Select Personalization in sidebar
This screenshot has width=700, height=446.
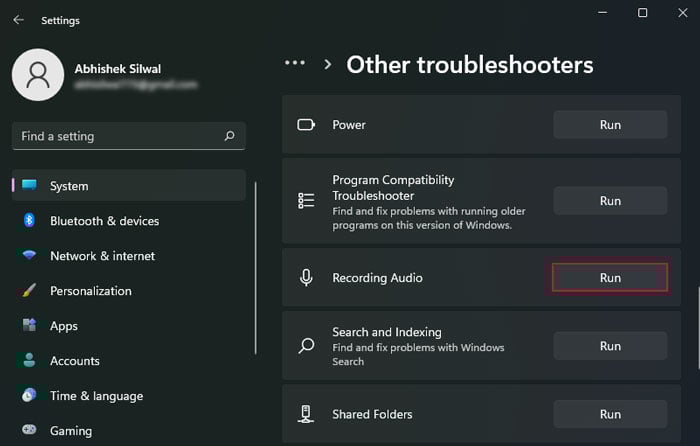coord(129,291)
